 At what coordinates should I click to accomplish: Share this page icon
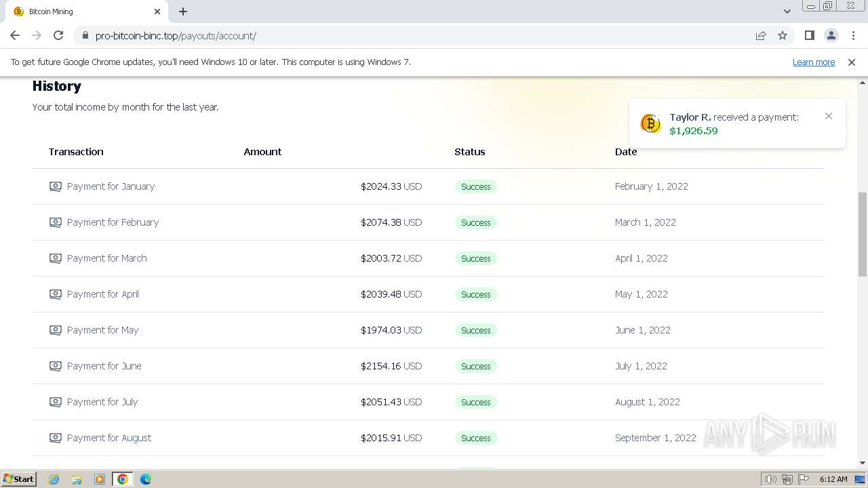pyautogui.click(x=761, y=35)
